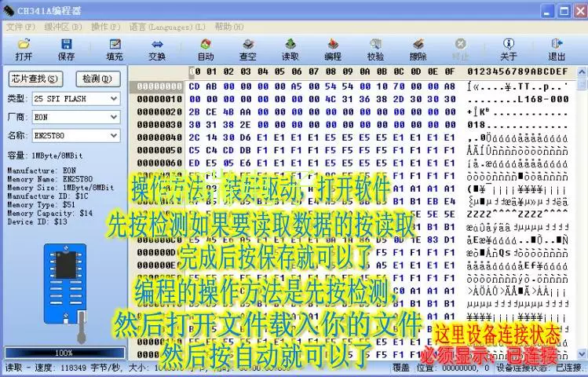This screenshot has width=588, height=377.
Task: Open the 语言 (Languages) menu
Action: (x=167, y=27)
